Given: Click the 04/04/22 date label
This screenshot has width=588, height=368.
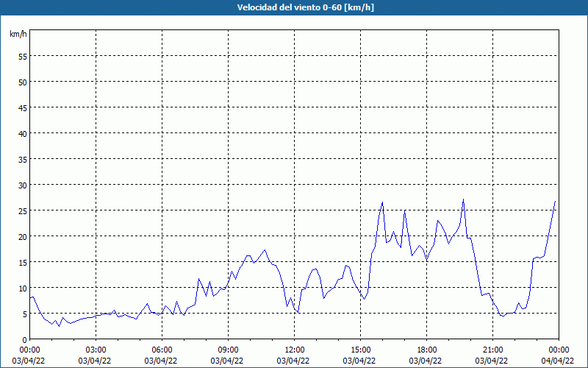Looking at the screenshot, I should [x=558, y=361].
